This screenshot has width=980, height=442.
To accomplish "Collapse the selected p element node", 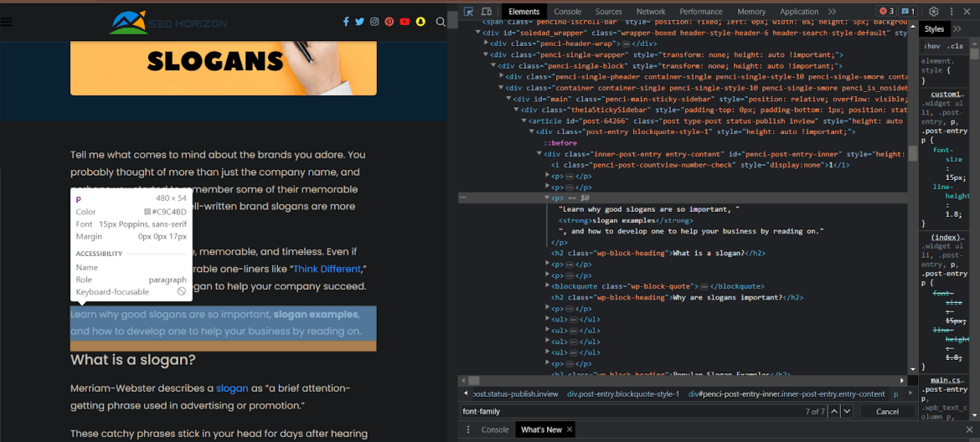I will [548, 198].
